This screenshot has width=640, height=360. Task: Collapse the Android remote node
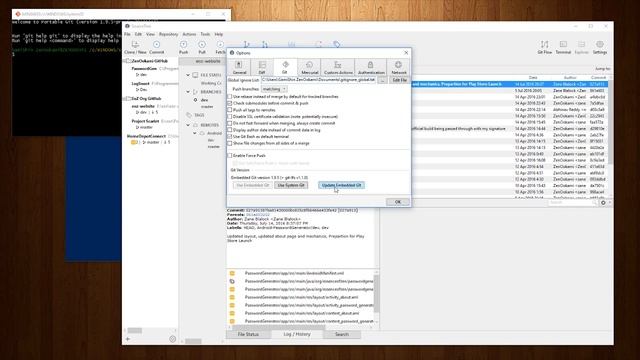coord(195,133)
